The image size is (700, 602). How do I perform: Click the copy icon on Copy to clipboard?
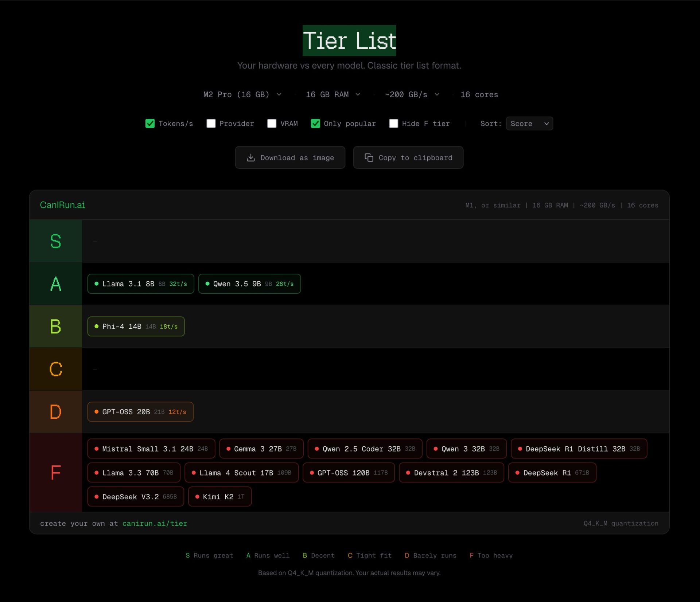click(x=369, y=157)
